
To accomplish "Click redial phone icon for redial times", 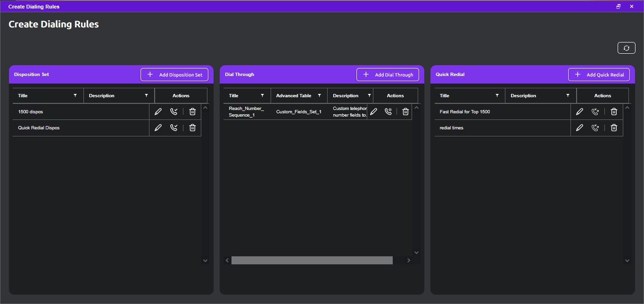I will point(595,128).
